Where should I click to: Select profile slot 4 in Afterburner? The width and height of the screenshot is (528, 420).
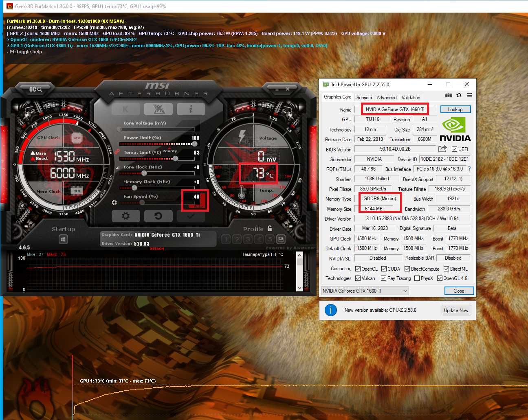pyautogui.click(x=259, y=239)
